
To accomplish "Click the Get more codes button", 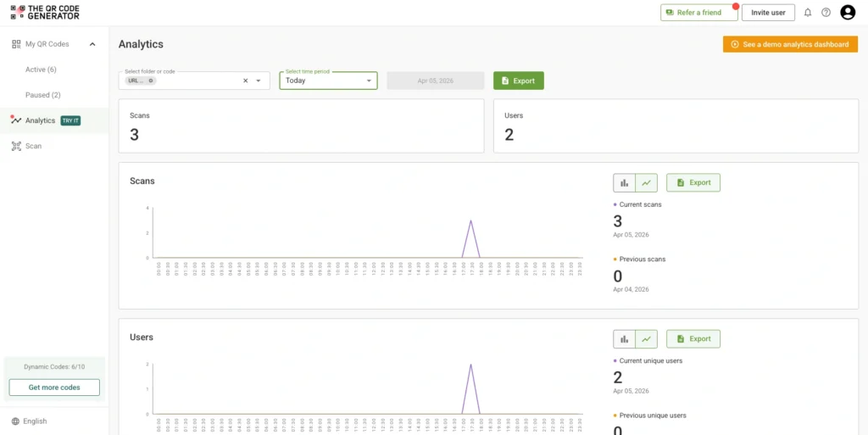I will (x=54, y=388).
